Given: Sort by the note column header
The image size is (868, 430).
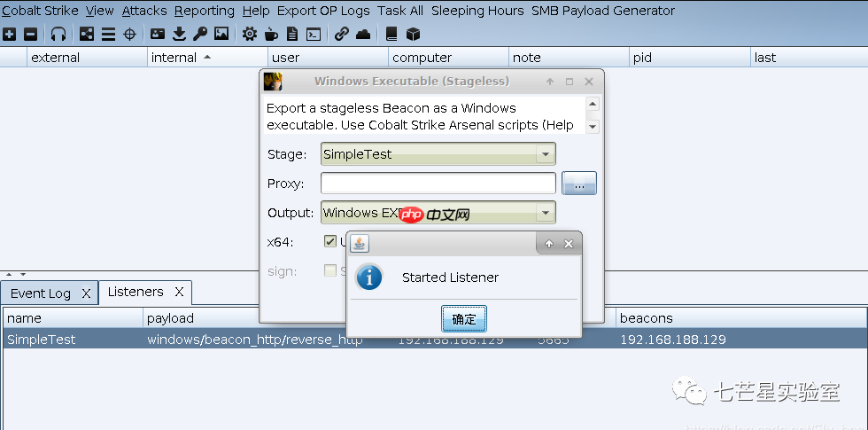Looking at the screenshot, I should (x=569, y=58).
